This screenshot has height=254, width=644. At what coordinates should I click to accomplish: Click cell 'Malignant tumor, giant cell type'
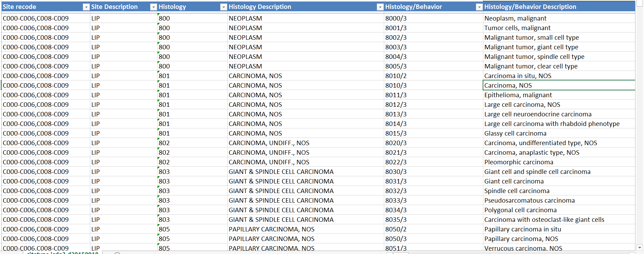tap(559, 47)
